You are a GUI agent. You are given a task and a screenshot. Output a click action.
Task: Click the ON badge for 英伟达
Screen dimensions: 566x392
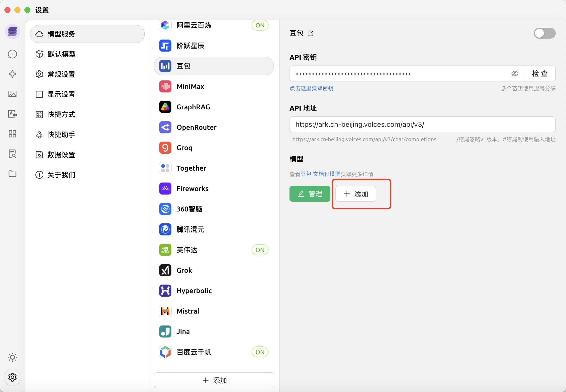pos(260,250)
